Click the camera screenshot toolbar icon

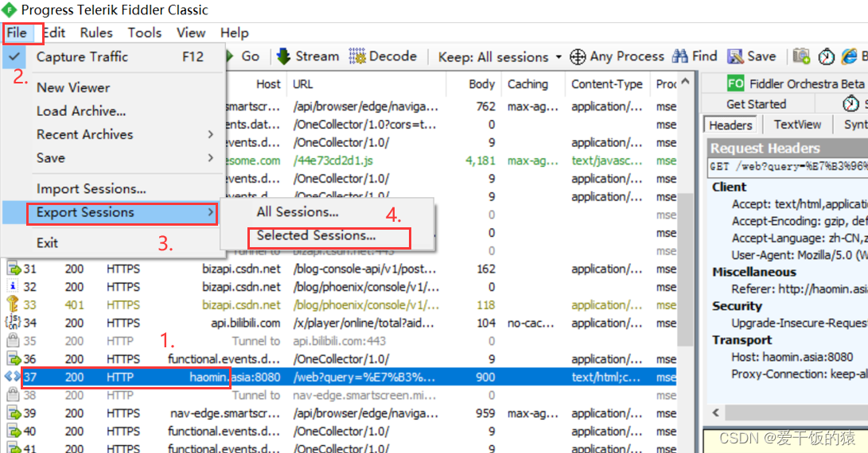pos(801,56)
